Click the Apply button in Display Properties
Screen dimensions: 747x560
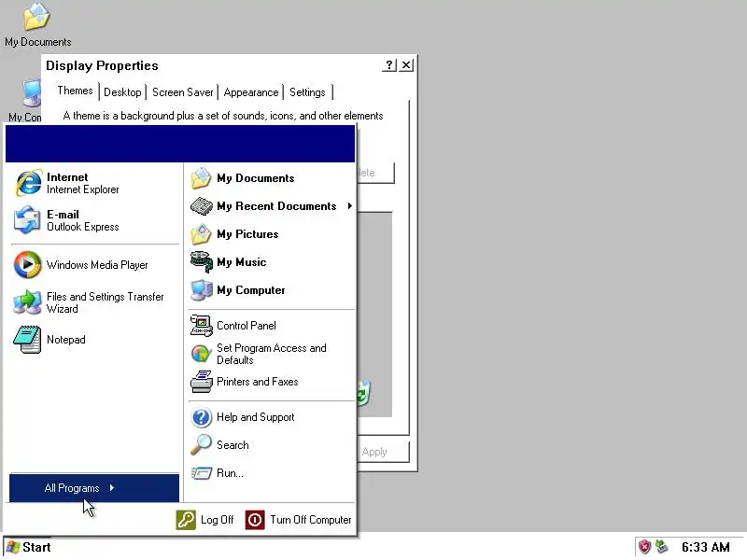(x=384, y=452)
